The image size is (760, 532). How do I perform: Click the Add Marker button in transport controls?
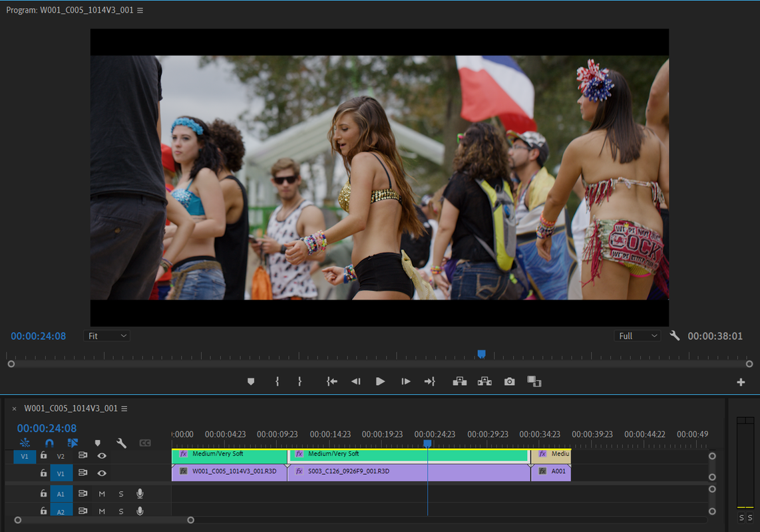pos(251,382)
